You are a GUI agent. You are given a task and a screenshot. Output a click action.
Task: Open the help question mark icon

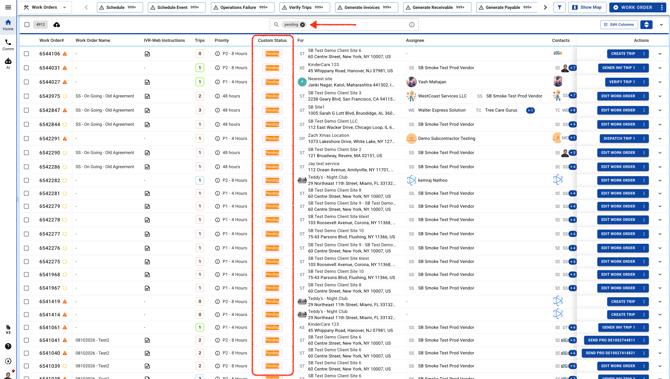[8, 346]
